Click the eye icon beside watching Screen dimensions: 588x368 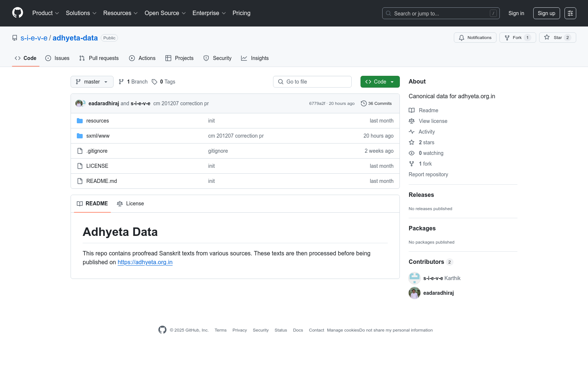412,153
